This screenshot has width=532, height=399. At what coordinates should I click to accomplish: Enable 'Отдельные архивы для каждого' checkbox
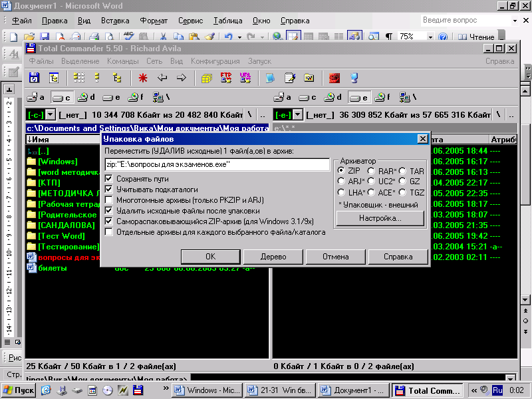pos(108,232)
